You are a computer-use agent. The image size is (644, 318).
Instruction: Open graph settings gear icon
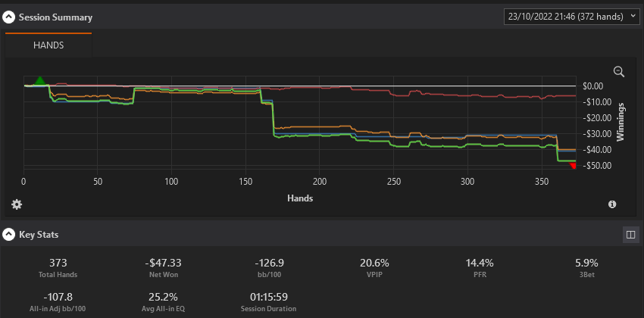point(17,204)
